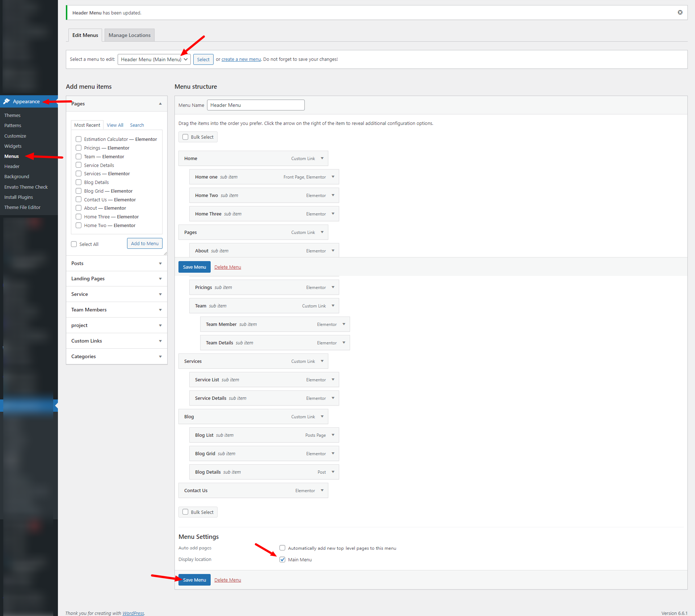The image size is (695, 616).
Task: Click the 'create a new menu' link
Action: (241, 59)
